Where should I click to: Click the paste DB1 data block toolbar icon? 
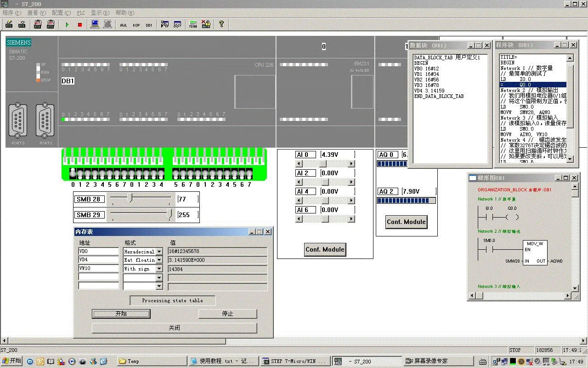point(51,24)
